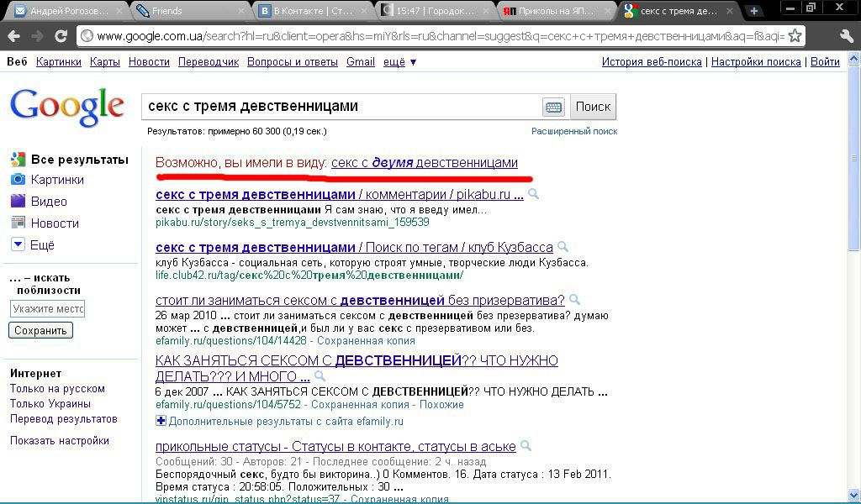The height and width of the screenshot is (504, 861).
Task: Click the browser back arrow
Action: coord(15,36)
